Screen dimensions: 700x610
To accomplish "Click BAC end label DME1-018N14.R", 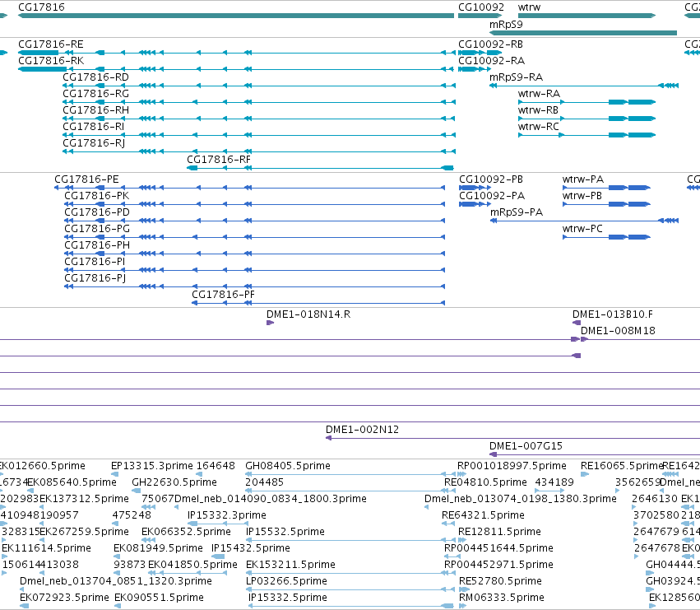I will [308, 314].
